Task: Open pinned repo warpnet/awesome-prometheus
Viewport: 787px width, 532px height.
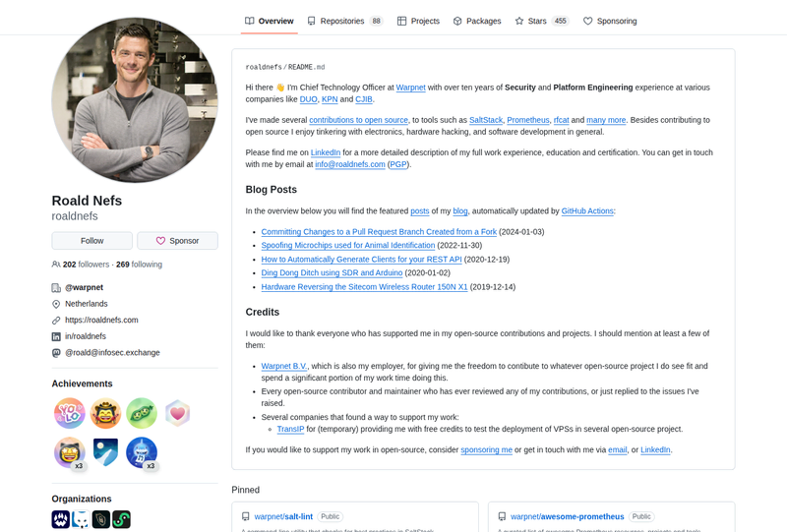Action: 568,516
